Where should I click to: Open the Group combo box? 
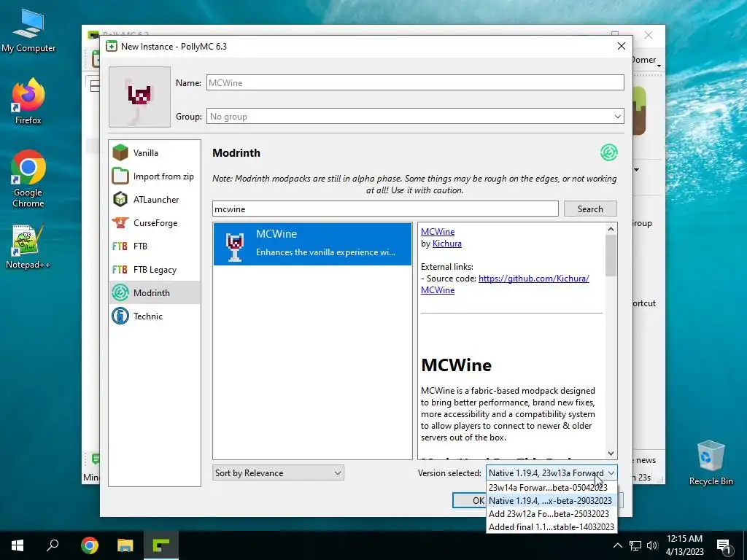[415, 117]
